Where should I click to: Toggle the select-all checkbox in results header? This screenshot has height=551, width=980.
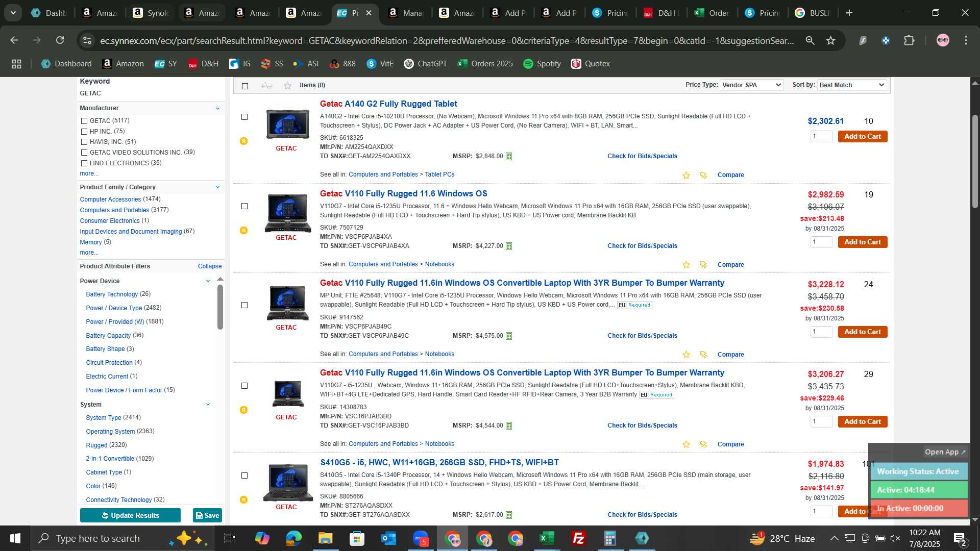pos(245,86)
